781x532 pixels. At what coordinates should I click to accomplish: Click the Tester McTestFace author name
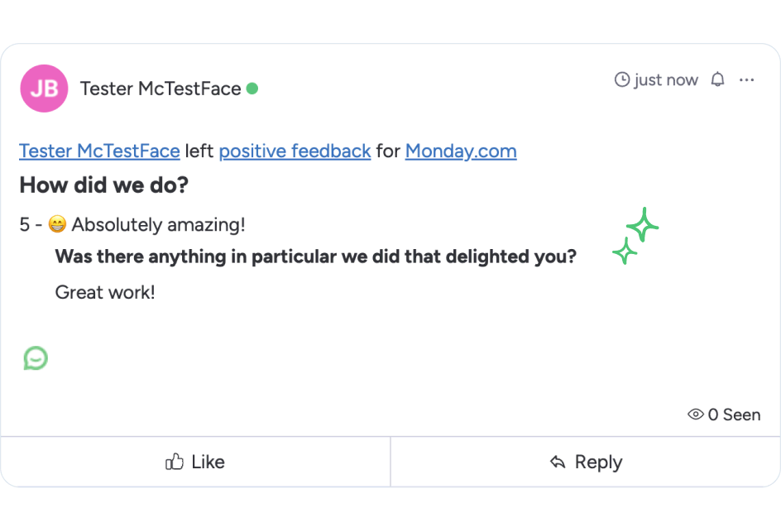161,89
